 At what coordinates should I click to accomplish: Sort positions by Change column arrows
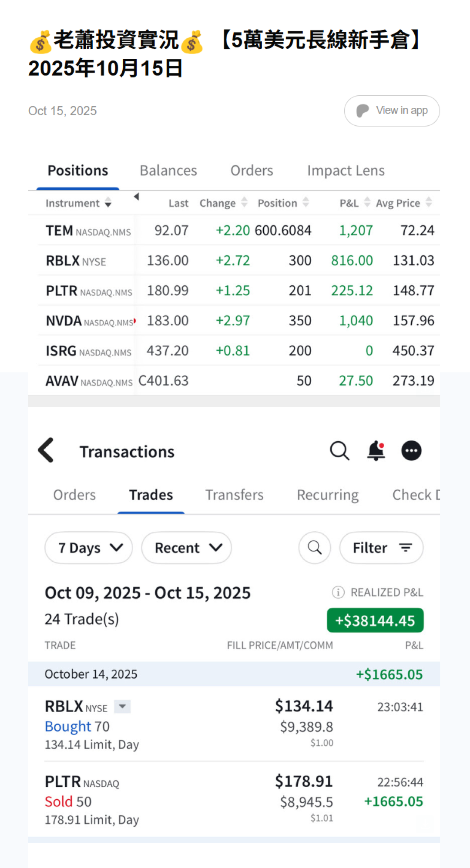point(244,202)
